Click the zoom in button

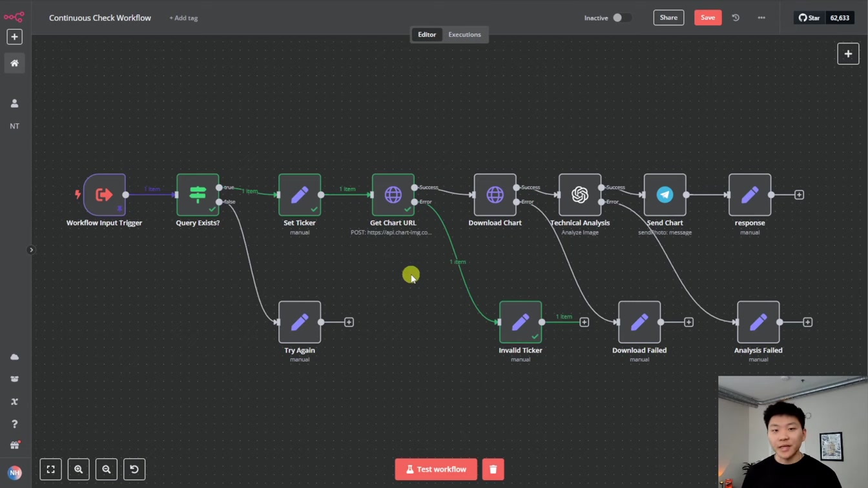pos(78,469)
